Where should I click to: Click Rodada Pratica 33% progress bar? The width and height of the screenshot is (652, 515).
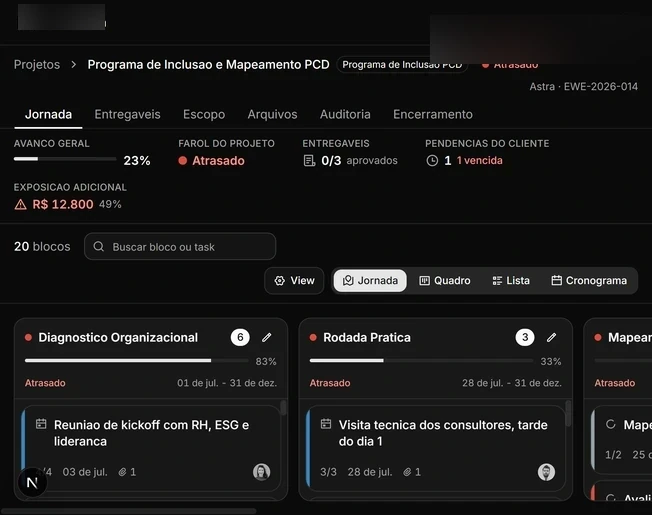point(421,360)
